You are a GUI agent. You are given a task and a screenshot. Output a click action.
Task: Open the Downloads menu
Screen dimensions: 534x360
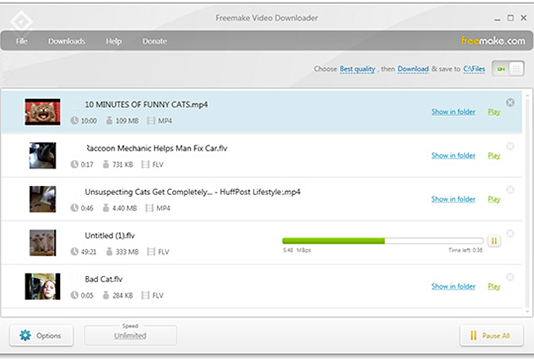coord(66,41)
